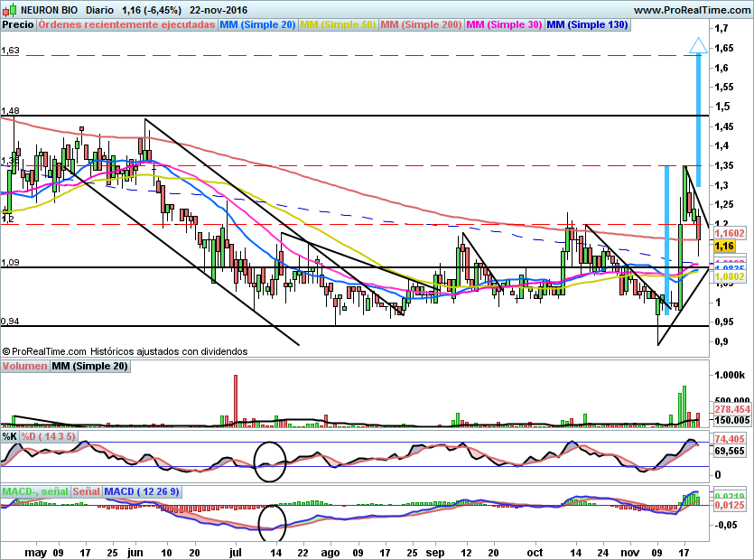Click the ellipse marker on the MACD panel
754x560 pixels.
click(272, 517)
